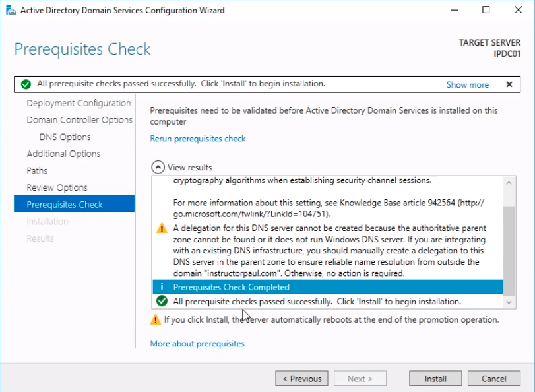This screenshot has height=392, width=535.
Task: Open Show more in notification banner
Action: click(x=468, y=84)
